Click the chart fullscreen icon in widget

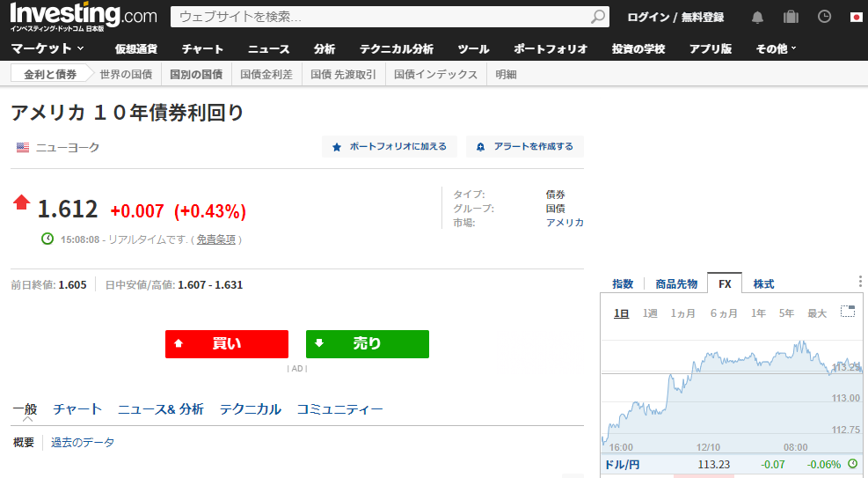tap(848, 312)
